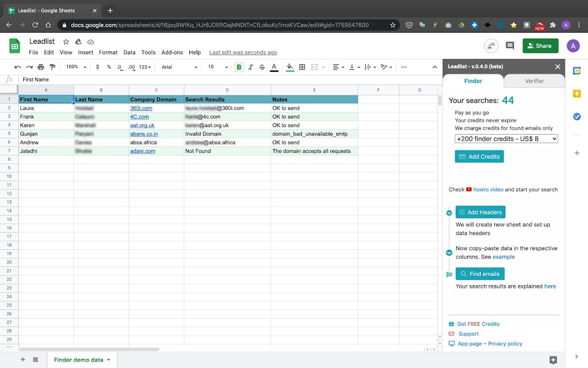
Task: Click Increase decimal places icon
Action: pyautogui.click(x=131, y=67)
